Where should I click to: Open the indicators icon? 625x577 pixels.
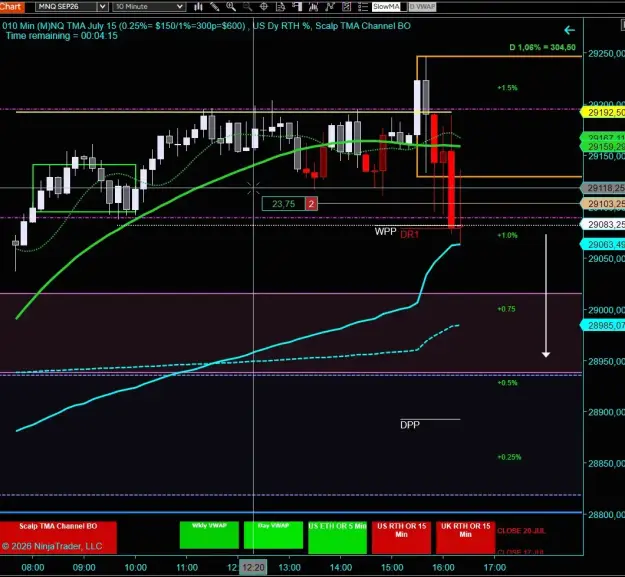click(313, 6)
